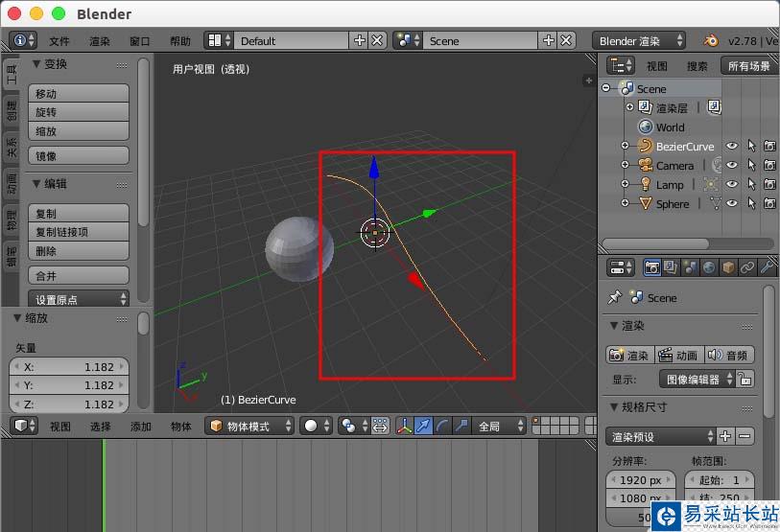
Task: Expand the Camera item in outliner
Action: tap(625, 166)
